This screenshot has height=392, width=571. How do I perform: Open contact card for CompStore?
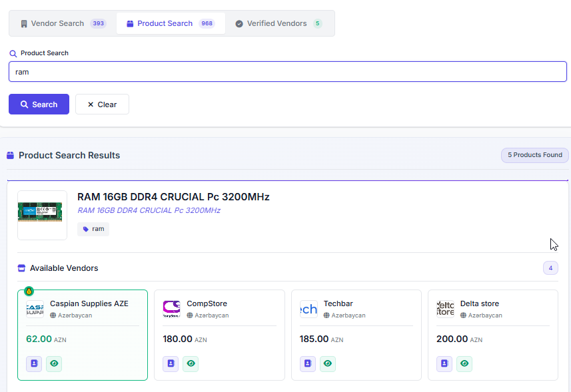click(x=171, y=363)
